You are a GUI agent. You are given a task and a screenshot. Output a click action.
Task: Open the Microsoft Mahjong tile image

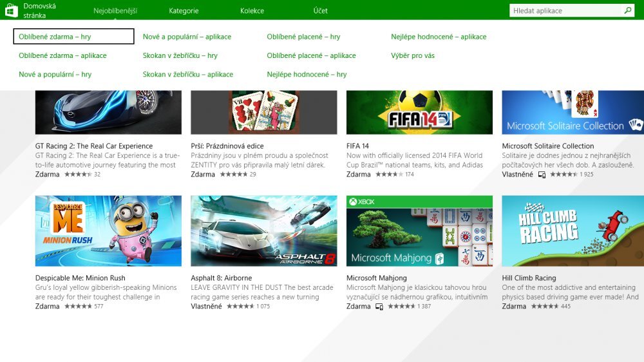tap(419, 231)
